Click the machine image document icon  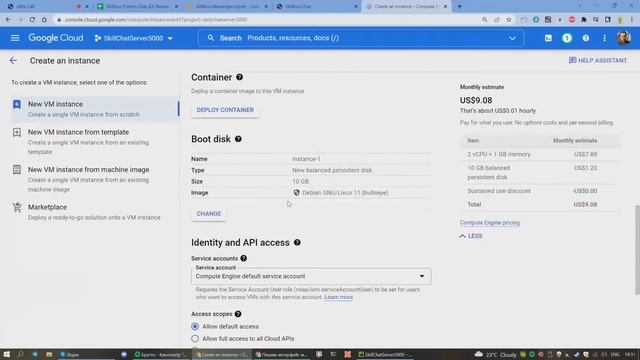click(x=17, y=169)
